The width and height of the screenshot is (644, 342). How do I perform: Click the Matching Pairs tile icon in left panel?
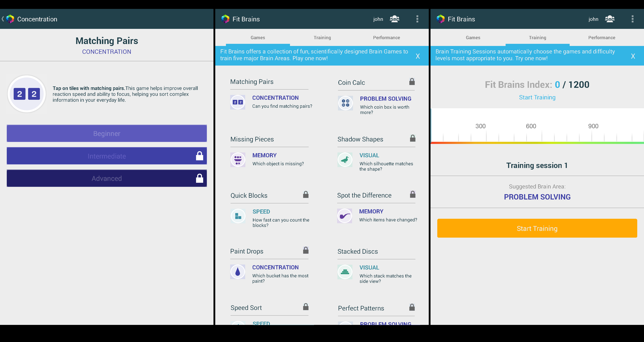[x=27, y=94]
